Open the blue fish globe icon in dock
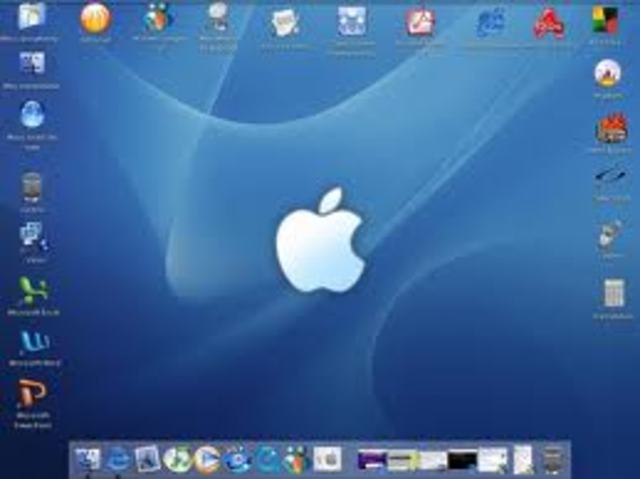640x479 pixels. pyautogui.click(x=237, y=459)
